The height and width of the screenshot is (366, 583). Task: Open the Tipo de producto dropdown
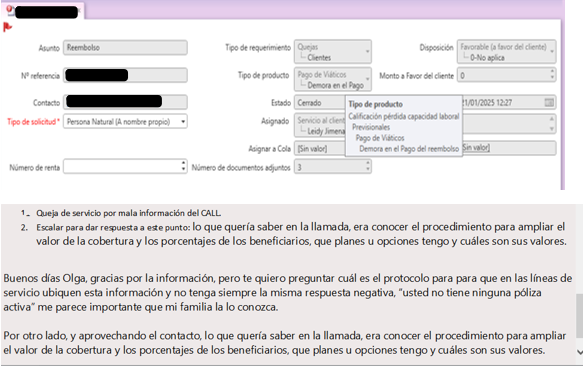367,79
